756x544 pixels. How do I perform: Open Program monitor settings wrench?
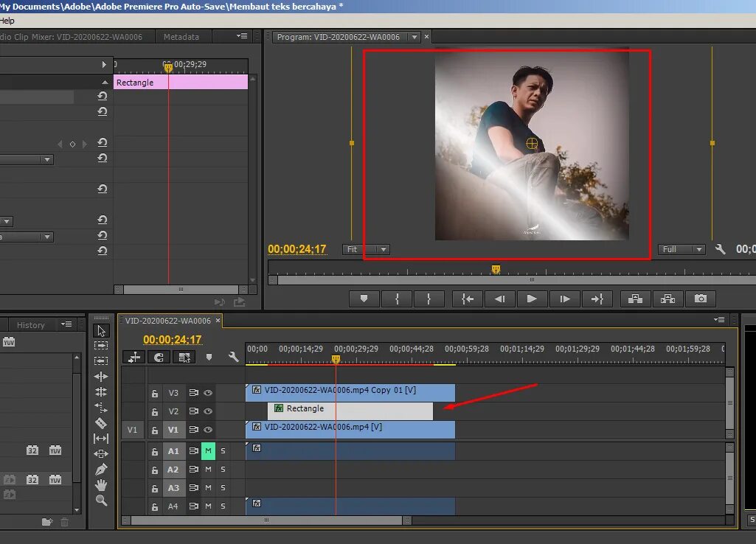[x=721, y=249]
